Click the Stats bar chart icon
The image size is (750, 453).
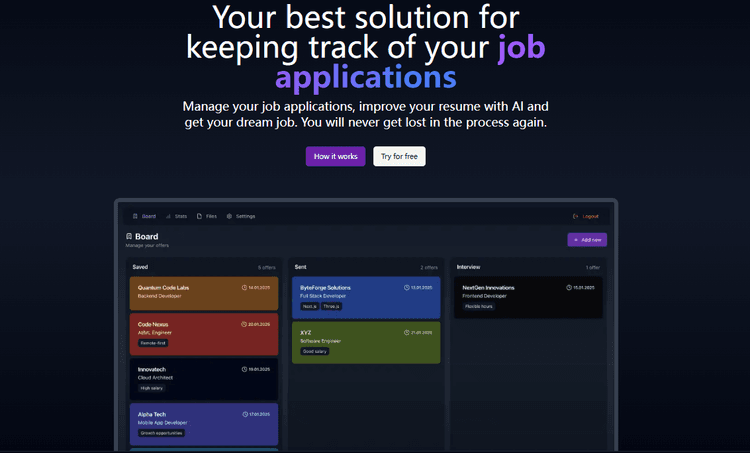(169, 216)
